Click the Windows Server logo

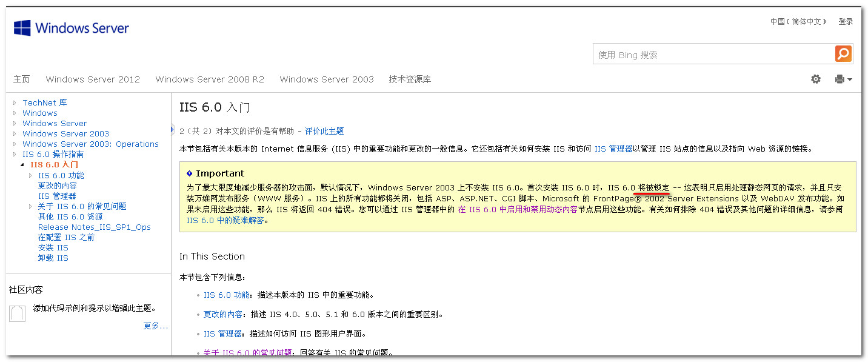72,28
